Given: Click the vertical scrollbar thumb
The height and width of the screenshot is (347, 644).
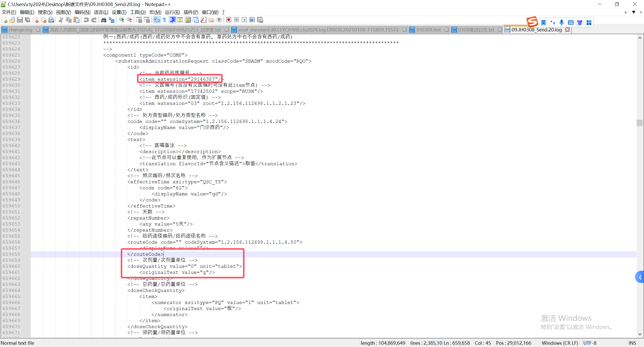Looking at the screenshot, I should tap(639, 123).
